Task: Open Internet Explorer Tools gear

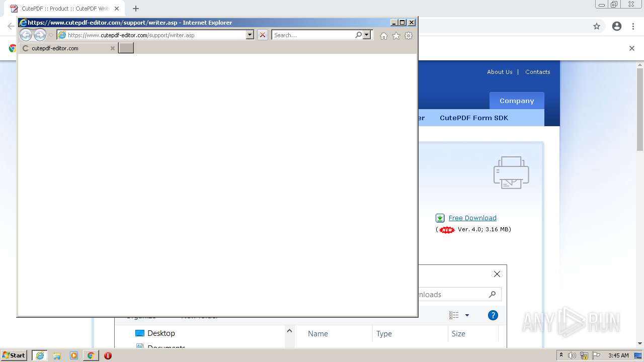Action: click(409, 36)
